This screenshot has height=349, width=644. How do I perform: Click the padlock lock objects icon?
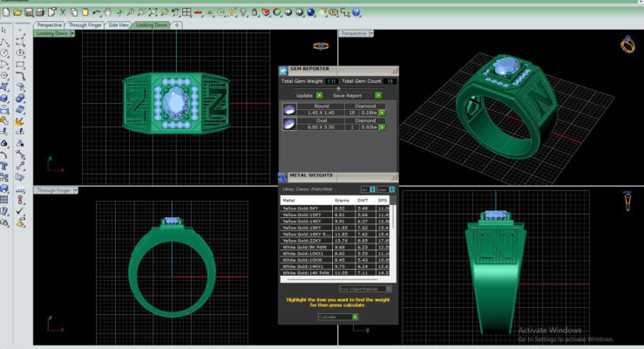(254, 12)
